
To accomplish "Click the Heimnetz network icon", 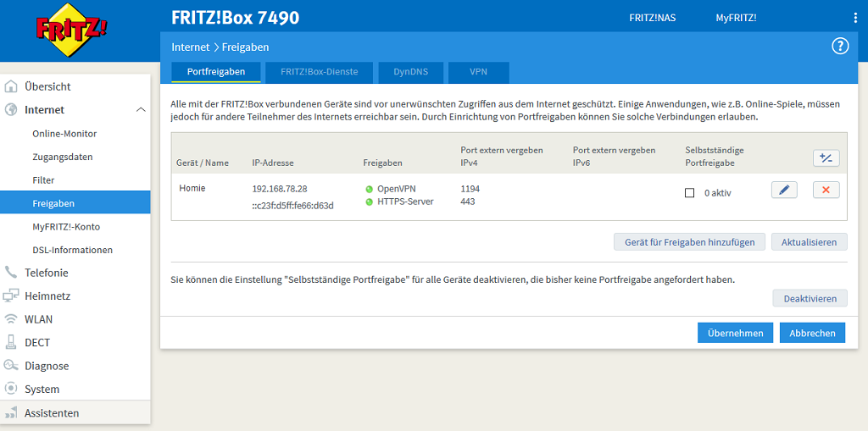I will (x=10, y=296).
